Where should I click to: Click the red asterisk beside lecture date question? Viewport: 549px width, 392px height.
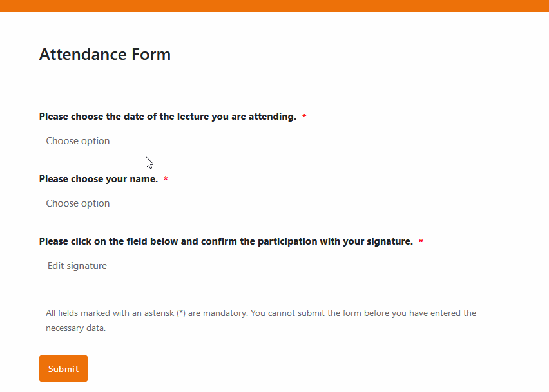304,116
